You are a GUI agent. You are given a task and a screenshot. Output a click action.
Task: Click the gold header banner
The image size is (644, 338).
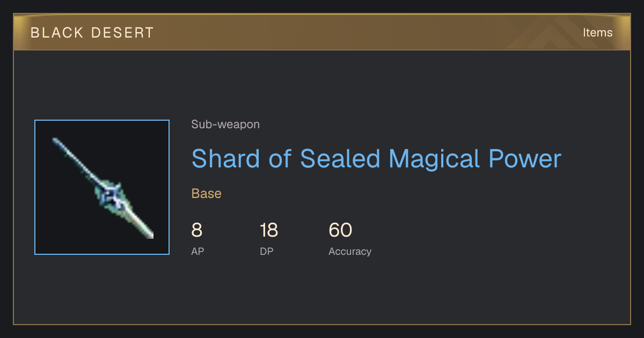pos(322,32)
